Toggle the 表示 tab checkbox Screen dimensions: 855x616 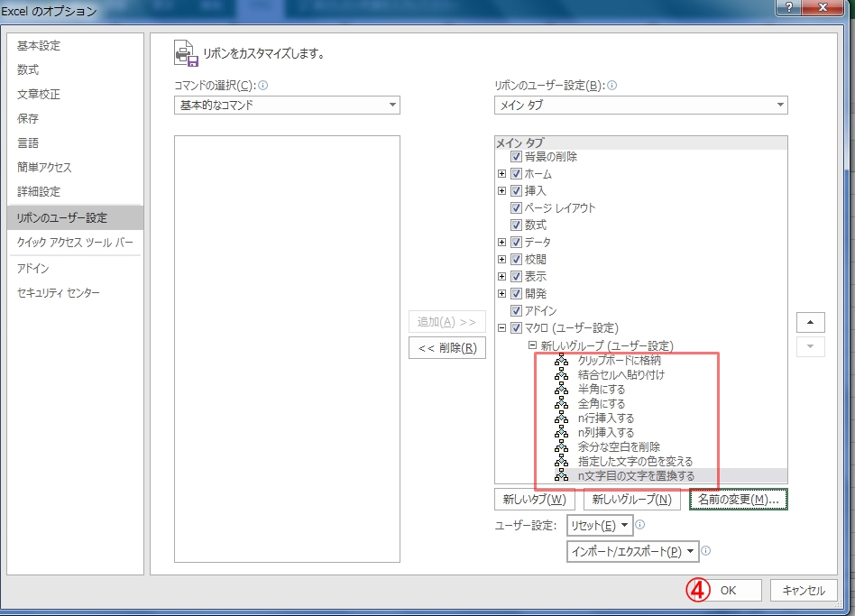516,276
